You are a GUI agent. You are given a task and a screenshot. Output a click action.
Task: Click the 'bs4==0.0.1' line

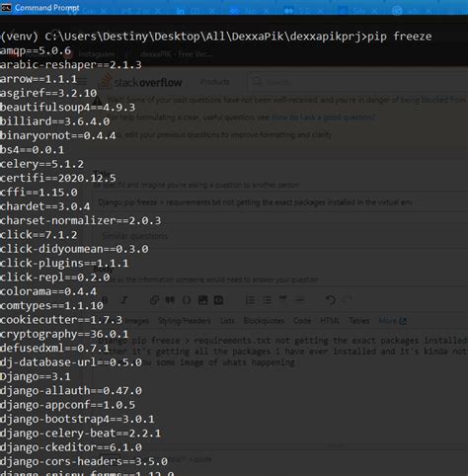click(x=32, y=150)
